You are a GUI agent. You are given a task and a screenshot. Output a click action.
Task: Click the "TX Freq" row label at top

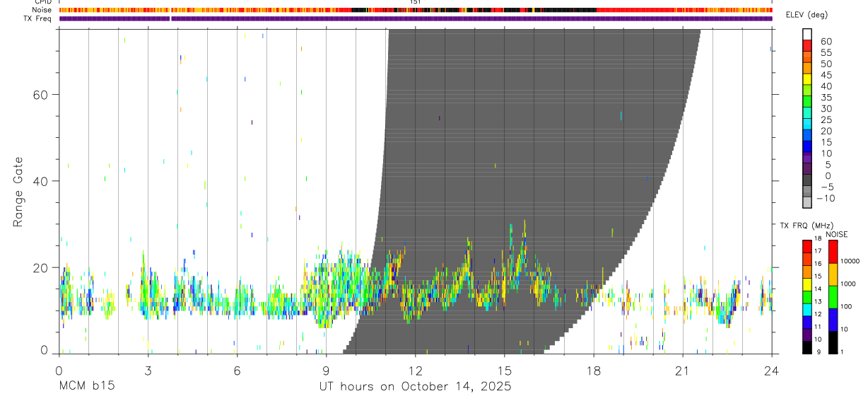point(38,18)
